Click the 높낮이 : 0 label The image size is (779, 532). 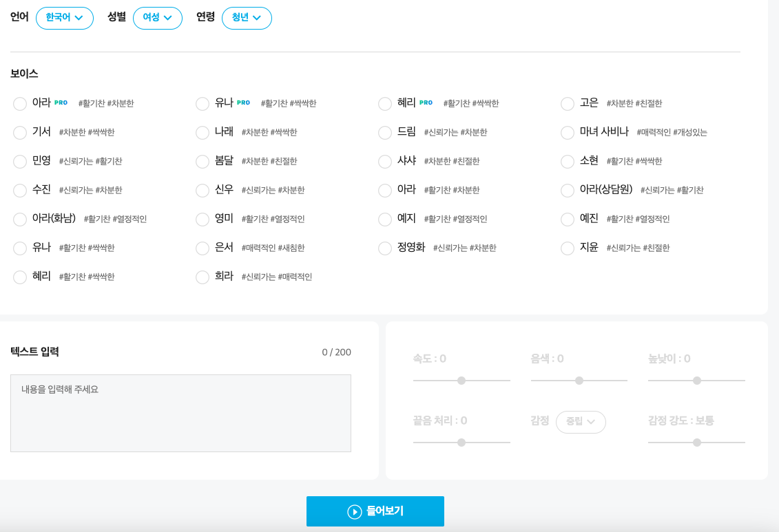click(x=669, y=359)
